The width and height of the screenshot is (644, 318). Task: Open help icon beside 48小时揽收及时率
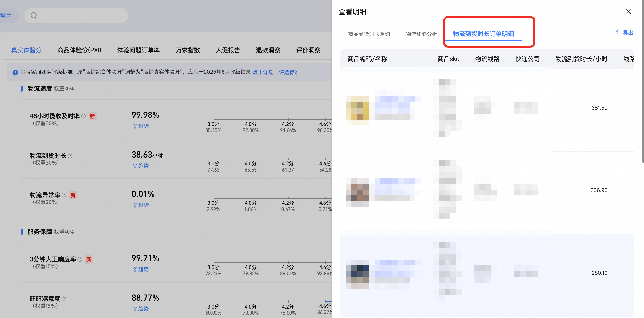tap(83, 116)
